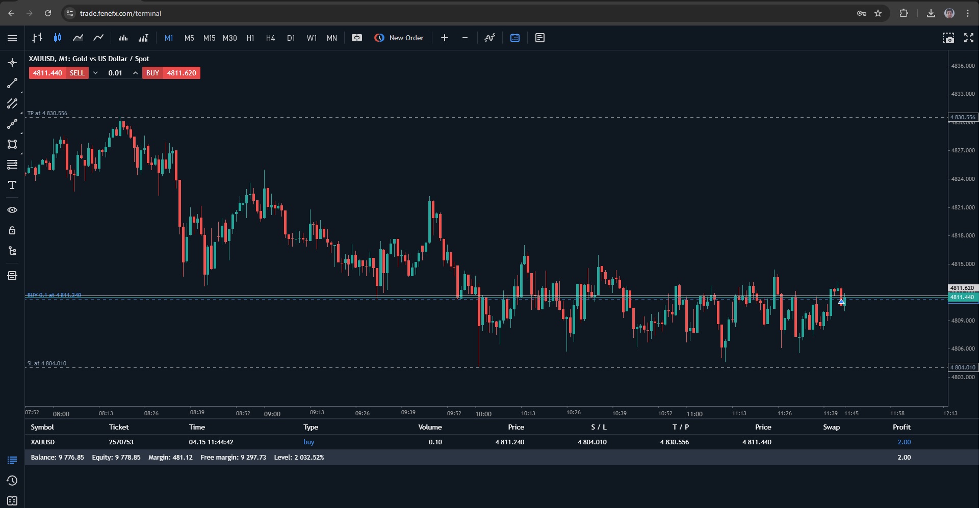Viewport: 980px width, 508px height.
Task: Select the H4 timeframe
Action: [270, 38]
